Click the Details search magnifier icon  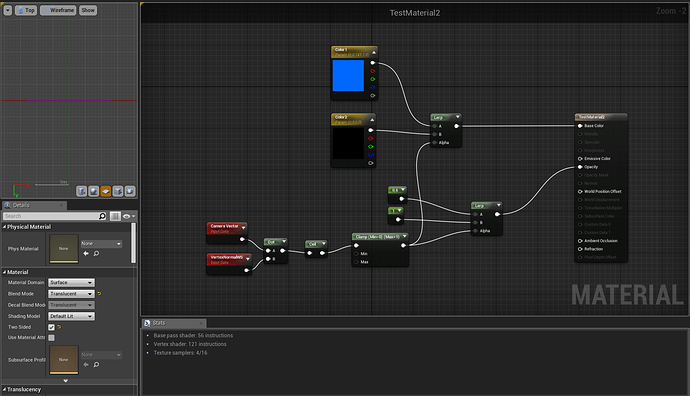tap(103, 216)
